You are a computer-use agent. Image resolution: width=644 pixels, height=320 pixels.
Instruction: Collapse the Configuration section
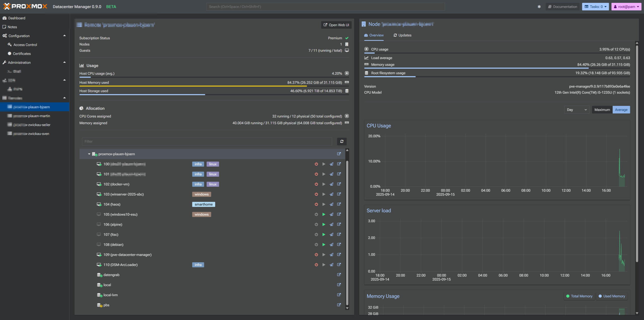pos(64,36)
